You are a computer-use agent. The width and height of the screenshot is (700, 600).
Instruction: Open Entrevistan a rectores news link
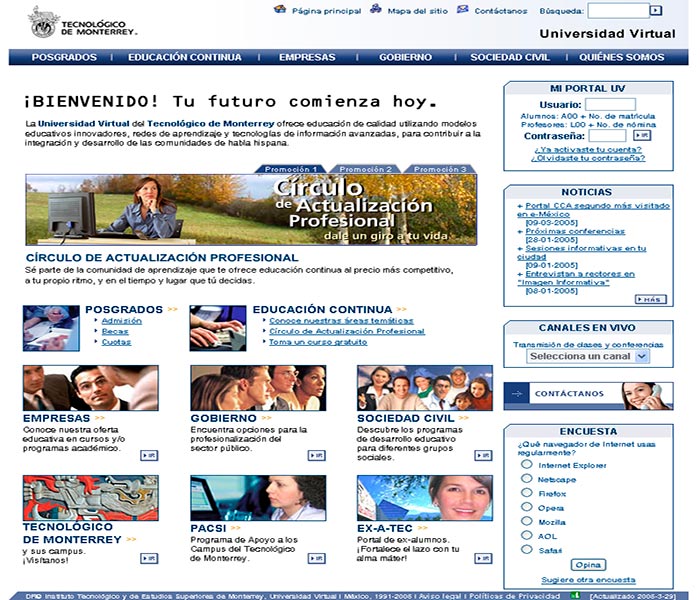pyautogui.click(x=576, y=278)
